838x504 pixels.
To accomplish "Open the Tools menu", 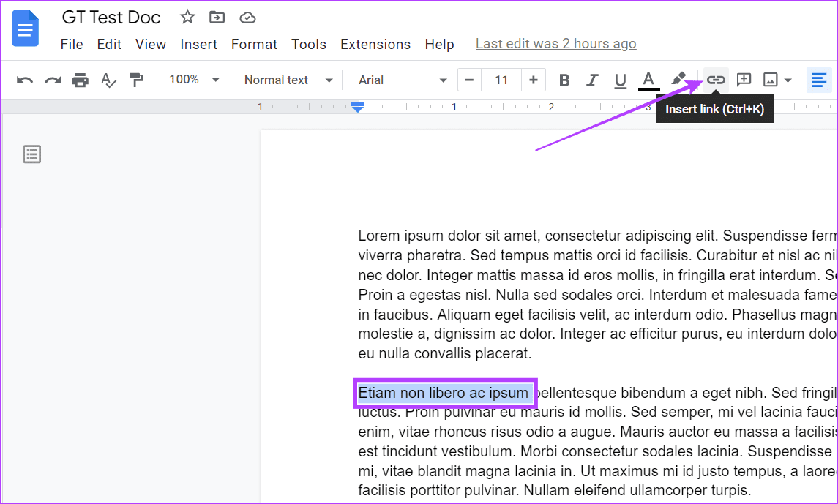I will [x=308, y=45].
